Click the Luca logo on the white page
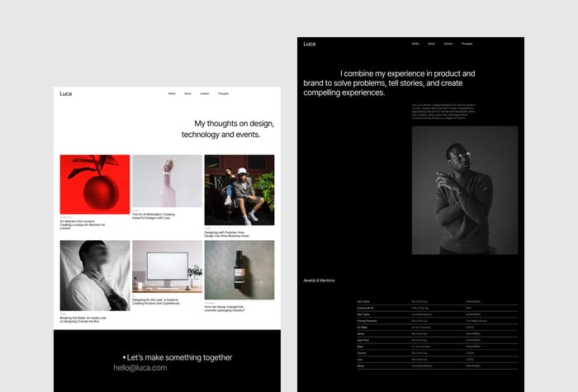 click(x=65, y=93)
